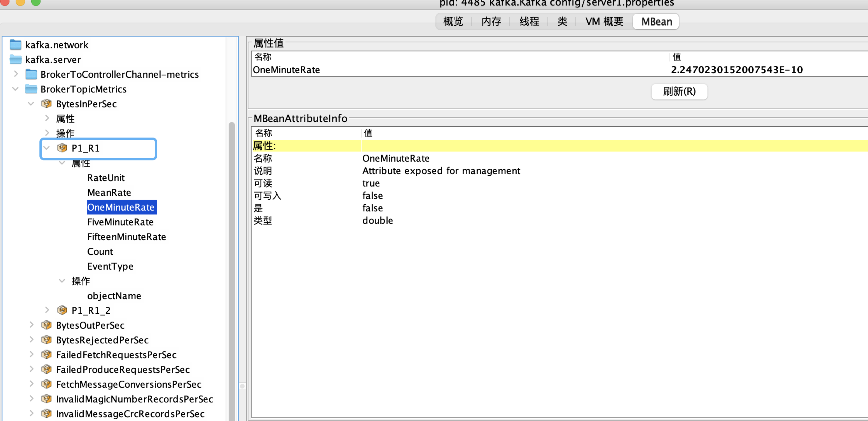Screen dimensions: 868x421
Task: Click the P1_R1_2 bean icon
Action: [62, 310]
